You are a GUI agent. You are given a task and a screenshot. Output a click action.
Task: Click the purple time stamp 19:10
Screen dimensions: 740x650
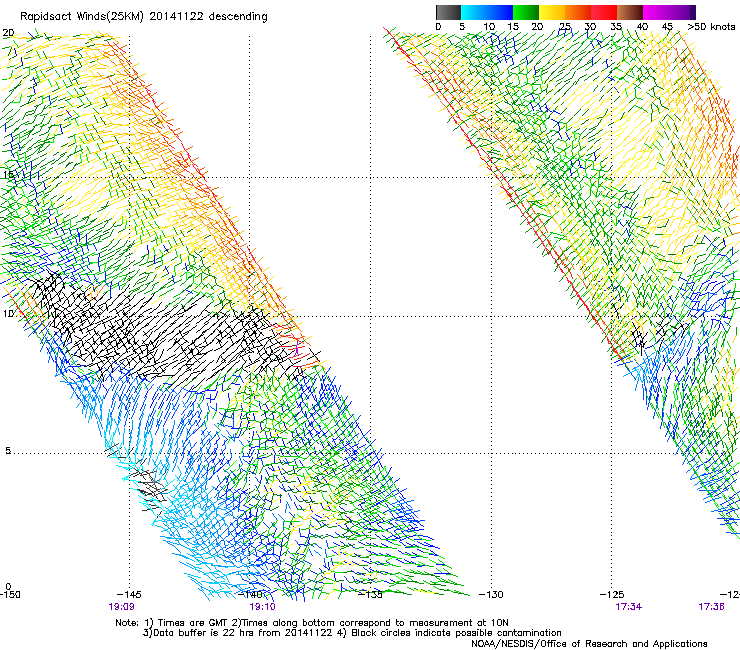click(262, 607)
